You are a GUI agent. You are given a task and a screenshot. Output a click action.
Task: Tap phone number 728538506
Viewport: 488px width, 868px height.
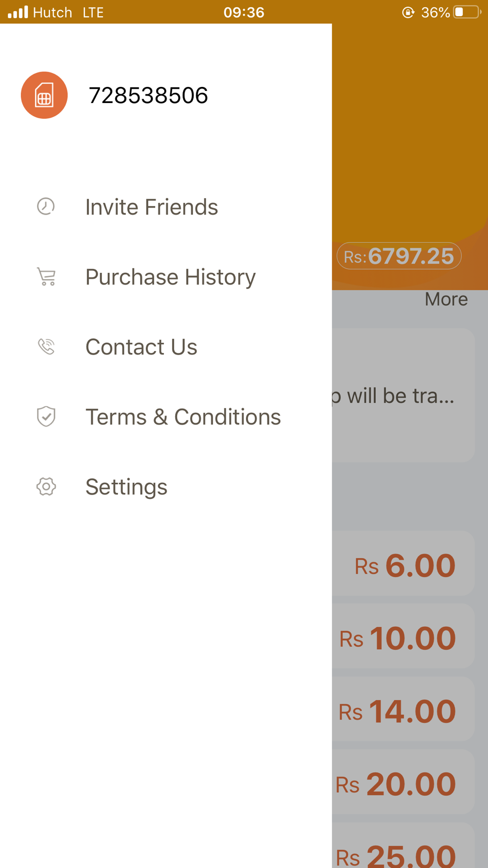(x=148, y=95)
